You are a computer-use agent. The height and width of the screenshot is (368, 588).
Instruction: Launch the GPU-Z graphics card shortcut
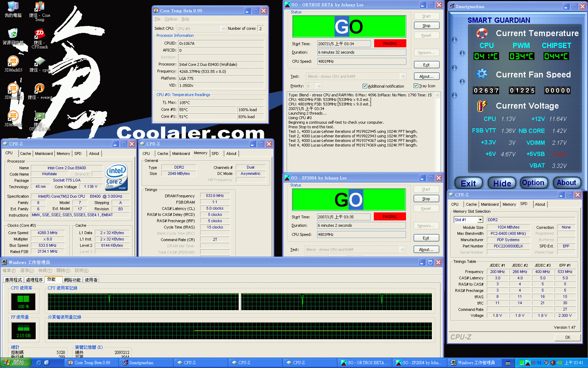[x=39, y=116]
